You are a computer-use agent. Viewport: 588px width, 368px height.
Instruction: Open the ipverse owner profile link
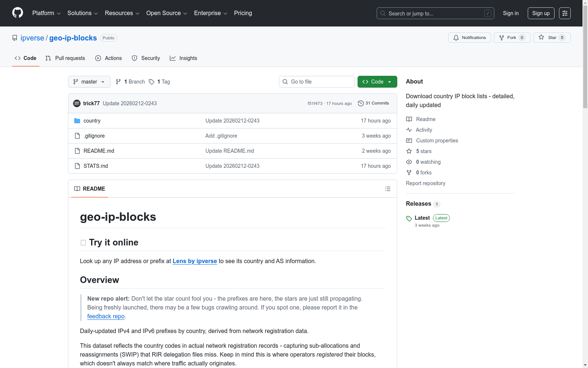pos(32,38)
